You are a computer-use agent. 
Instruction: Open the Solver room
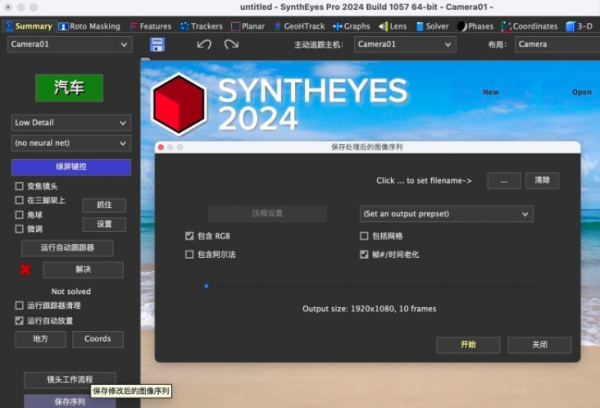pos(432,26)
